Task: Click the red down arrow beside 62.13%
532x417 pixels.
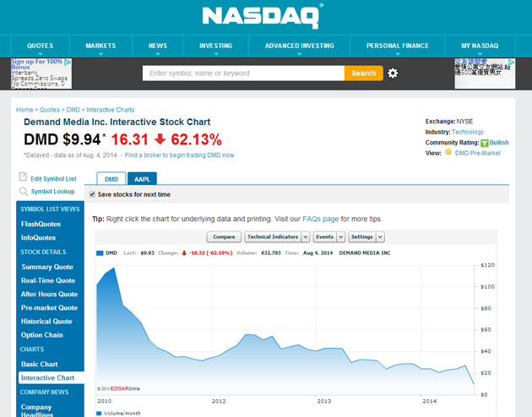Action: click(160, 139)
